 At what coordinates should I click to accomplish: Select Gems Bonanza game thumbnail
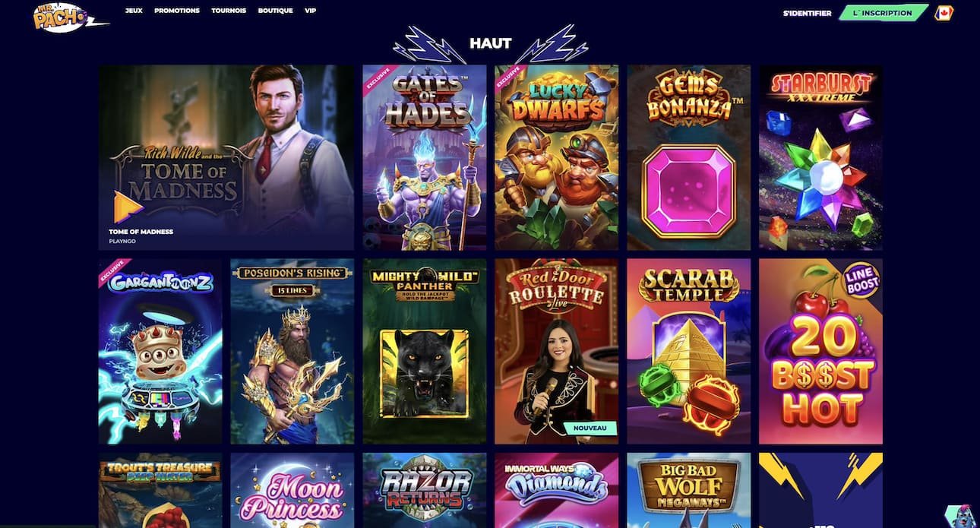[x=689, y=157]
